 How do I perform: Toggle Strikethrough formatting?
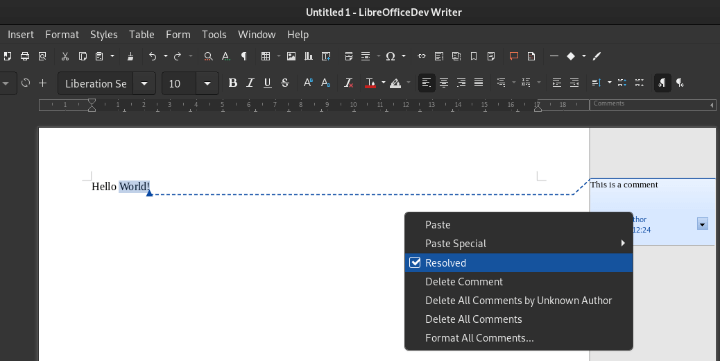click(x=285, y=83)
